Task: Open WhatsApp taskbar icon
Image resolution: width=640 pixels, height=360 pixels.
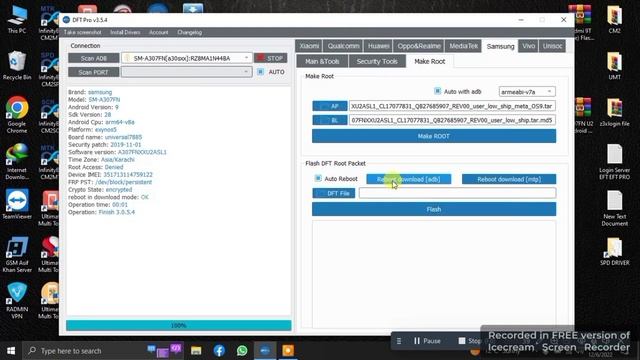Action: [242, 351]
